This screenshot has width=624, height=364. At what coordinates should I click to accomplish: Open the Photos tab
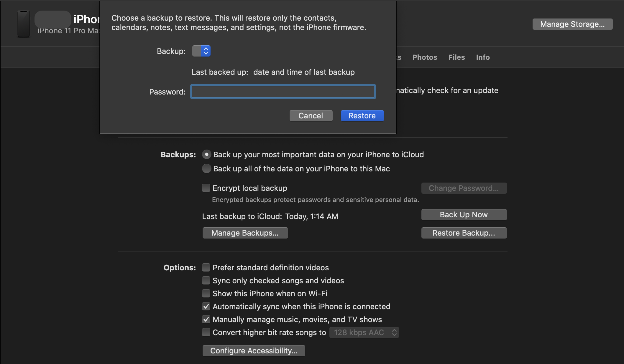(424, 57)
